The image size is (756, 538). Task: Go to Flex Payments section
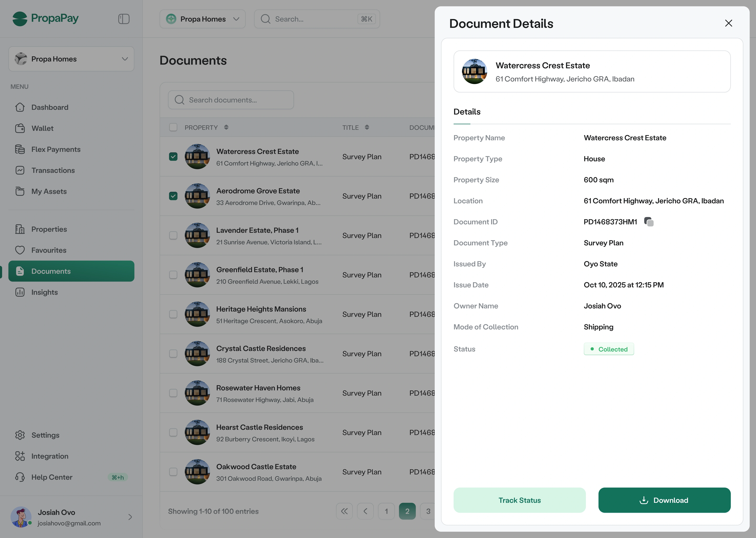56,149
